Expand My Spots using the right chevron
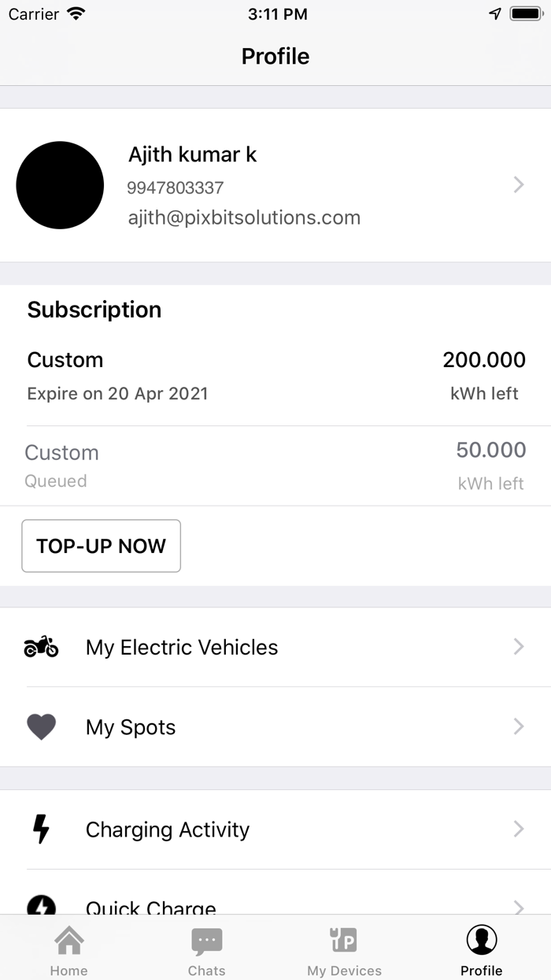 click(519, 726)
